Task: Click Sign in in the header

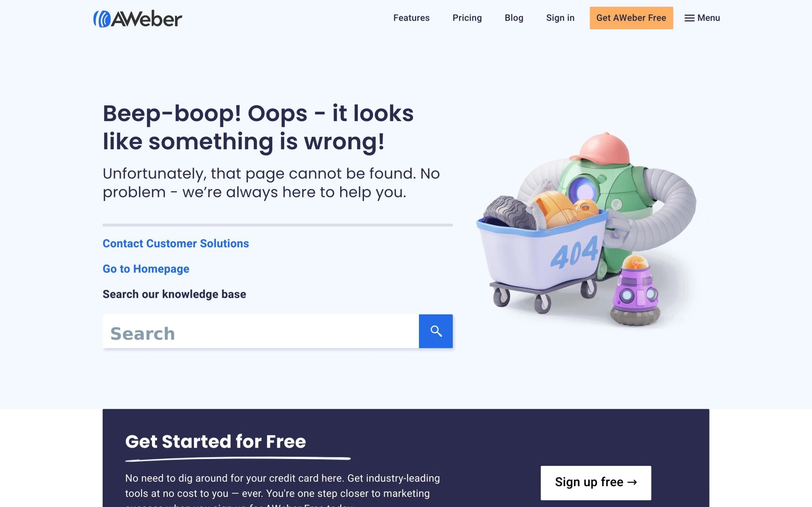Action: [x=560, y=18]
